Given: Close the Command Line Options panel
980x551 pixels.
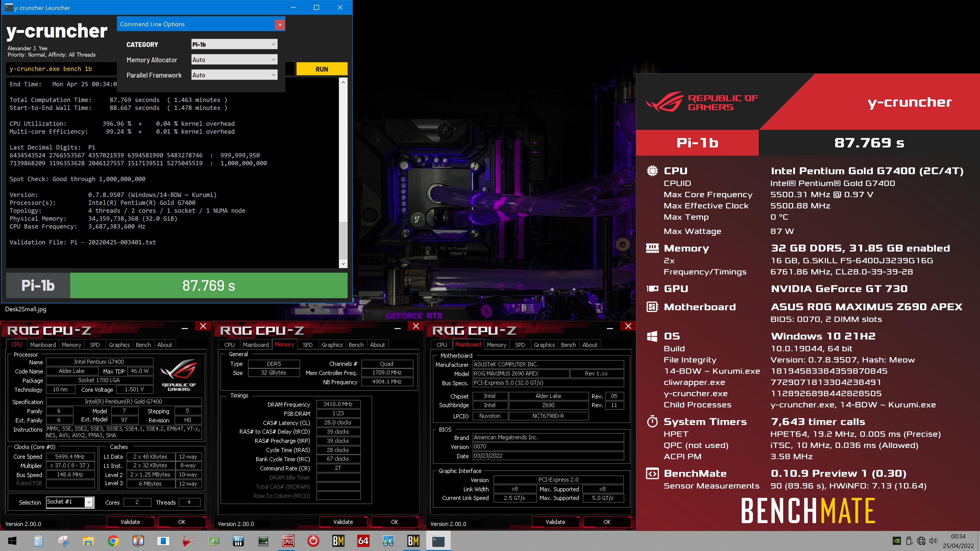Looking at the screenshot, I should [x=280, y=24].
